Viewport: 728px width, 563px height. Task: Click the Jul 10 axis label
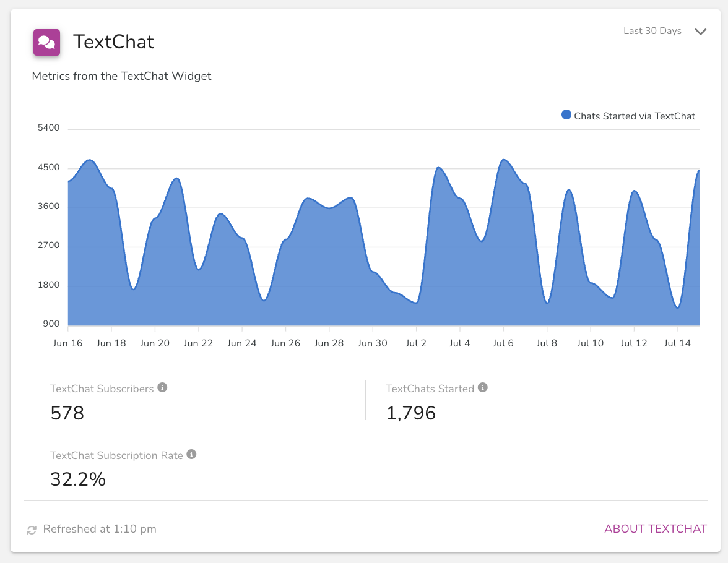tap(590, 343)
